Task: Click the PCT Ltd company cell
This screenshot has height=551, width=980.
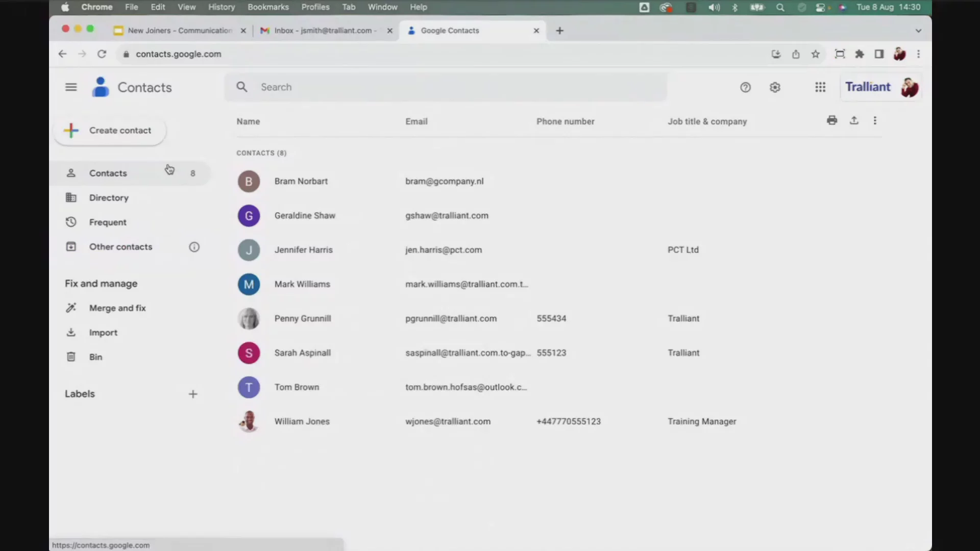Action: (683, 250)
